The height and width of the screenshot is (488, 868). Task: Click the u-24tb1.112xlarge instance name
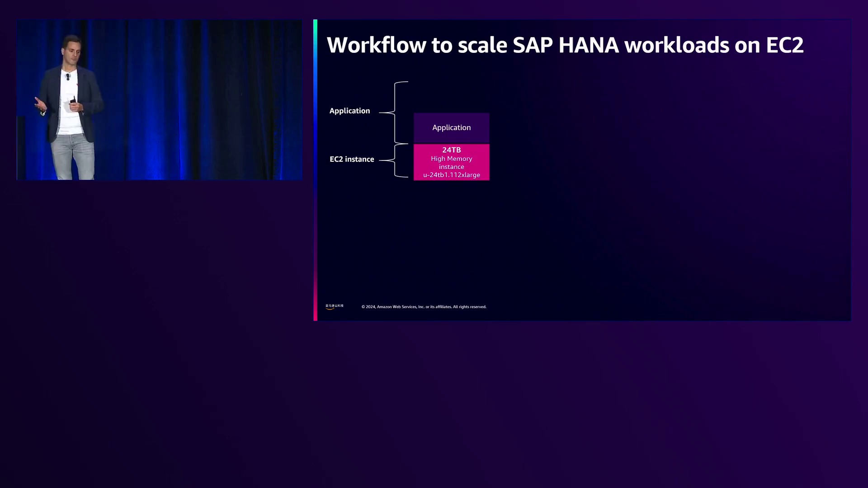[x=452, y=175]
